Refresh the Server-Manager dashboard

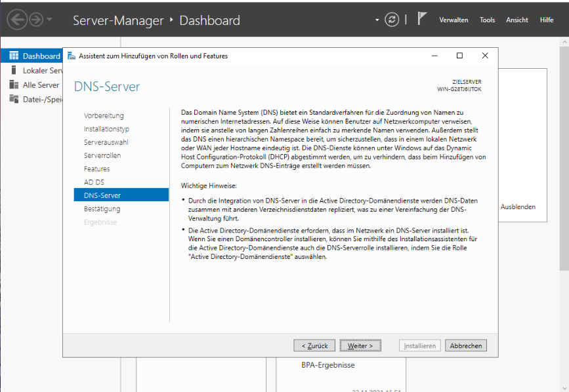click(x=392, y=20)
